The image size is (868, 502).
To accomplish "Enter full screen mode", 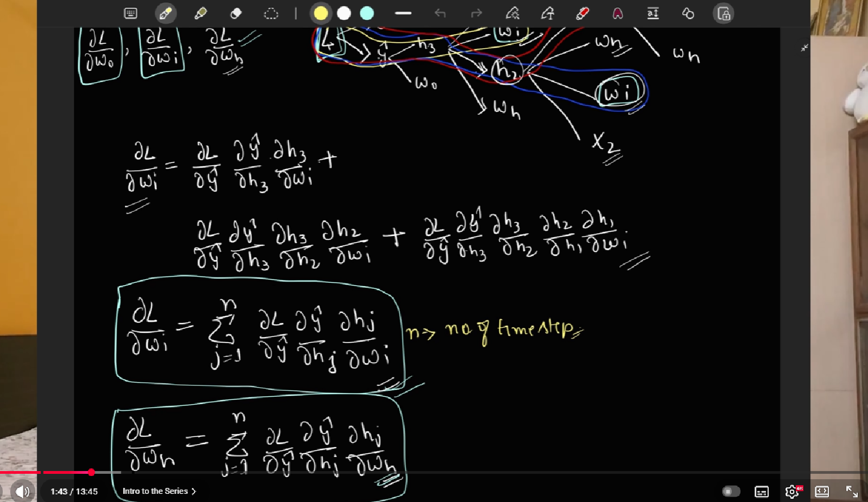I will [852, 492].
